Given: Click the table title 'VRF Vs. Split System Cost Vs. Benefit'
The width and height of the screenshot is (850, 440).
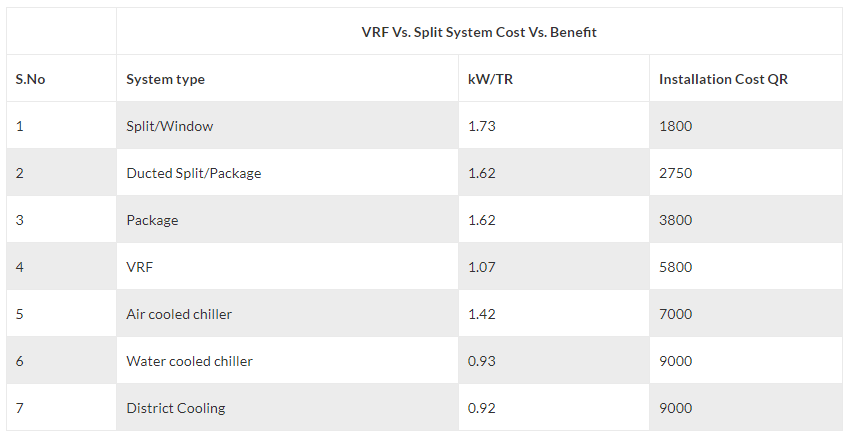Looking at the screenshot, I should pyautogui.click(x=479, y=32).
